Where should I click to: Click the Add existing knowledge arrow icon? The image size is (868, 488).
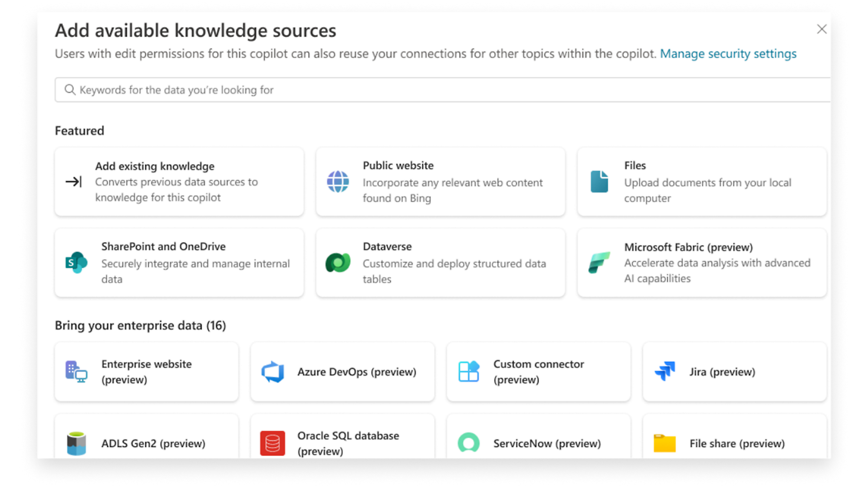73,181
